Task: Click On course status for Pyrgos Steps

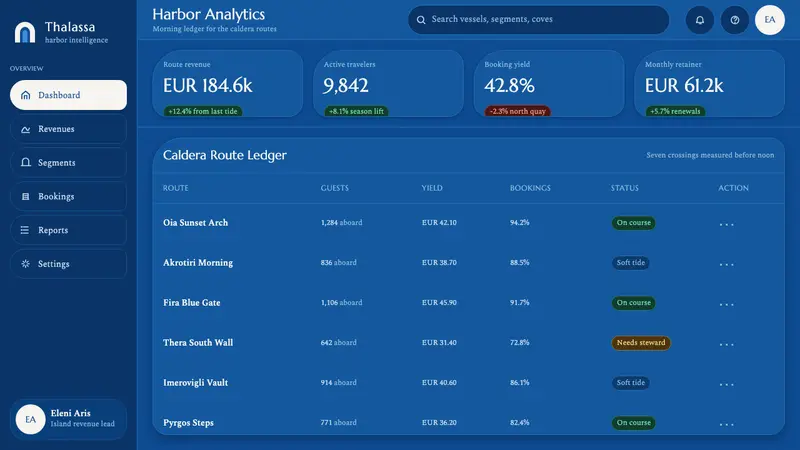Action: [634, 422]
